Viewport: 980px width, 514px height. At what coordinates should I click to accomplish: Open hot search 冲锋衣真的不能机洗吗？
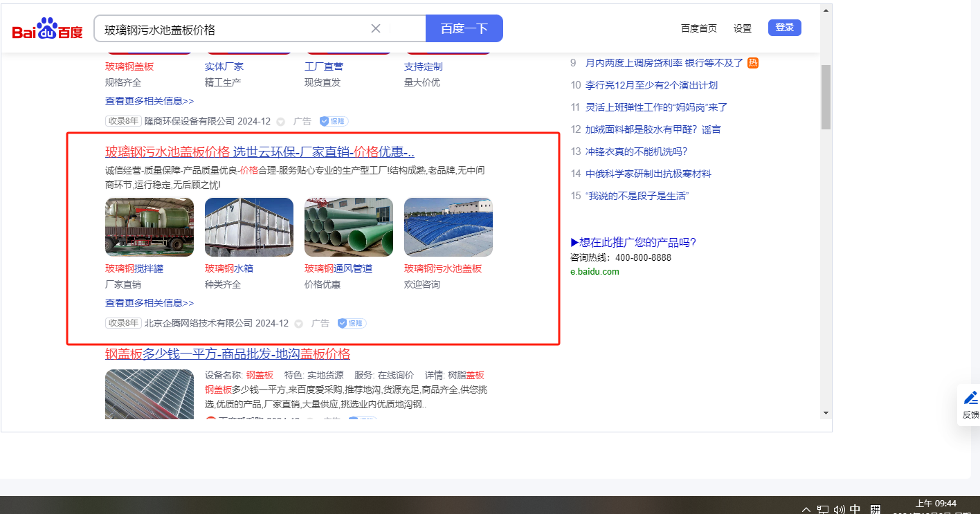tap(637, 152)
